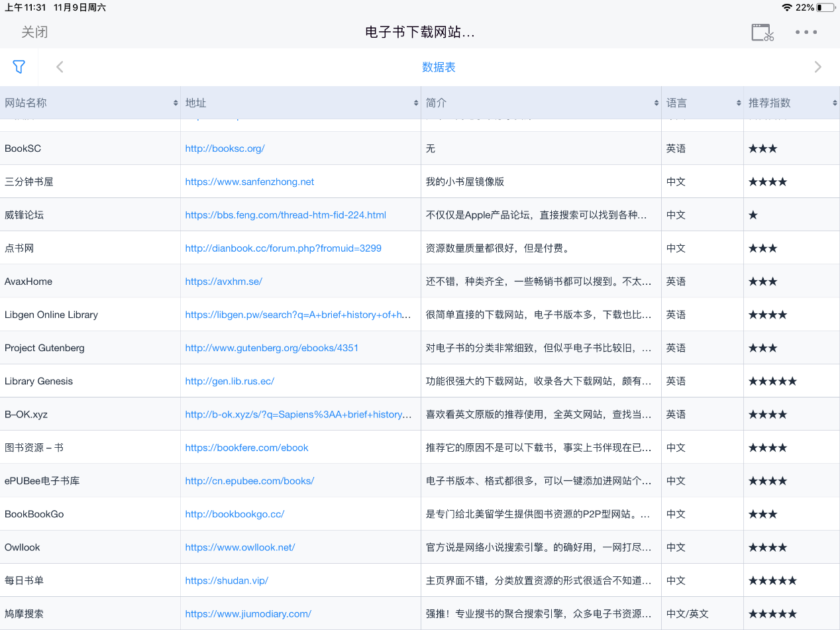Select the Libgen Online Library cell
The height and width of the screenshot is (630, 840).
pos(90,315)
